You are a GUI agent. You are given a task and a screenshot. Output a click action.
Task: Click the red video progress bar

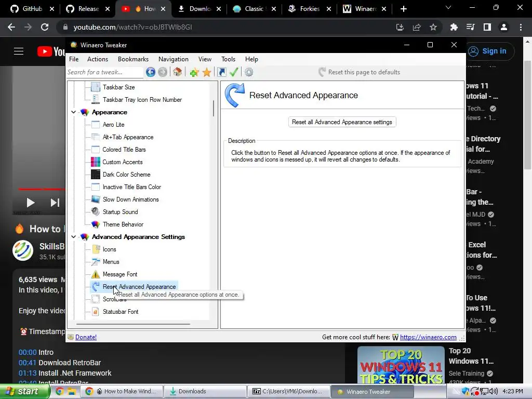42,189
